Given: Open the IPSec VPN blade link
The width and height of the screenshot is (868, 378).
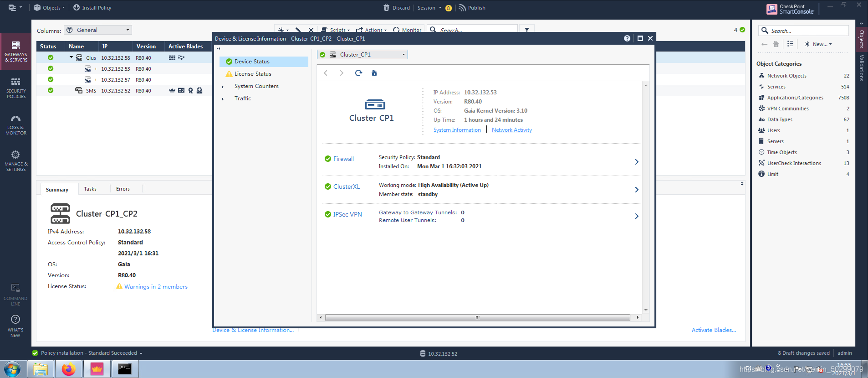Looking at the screenshot, I should [347, 214].
